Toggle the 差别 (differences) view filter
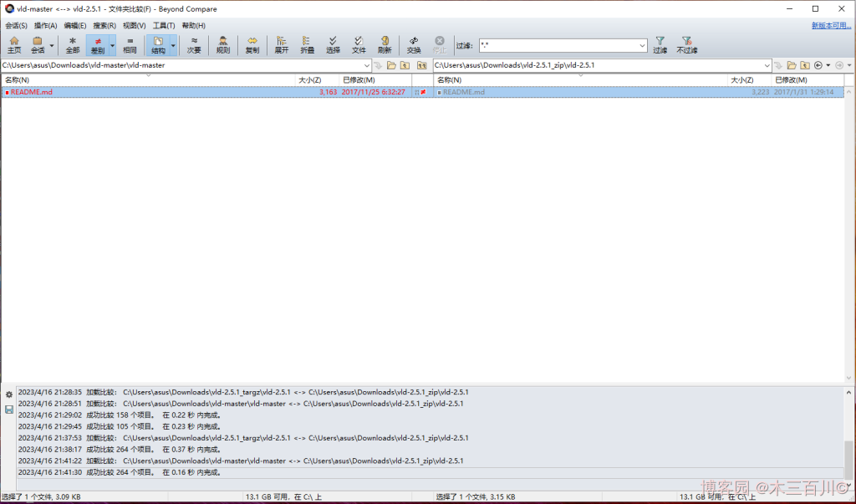Image resolution: width=856 pixels, height=504 pixels. (98, 44)
